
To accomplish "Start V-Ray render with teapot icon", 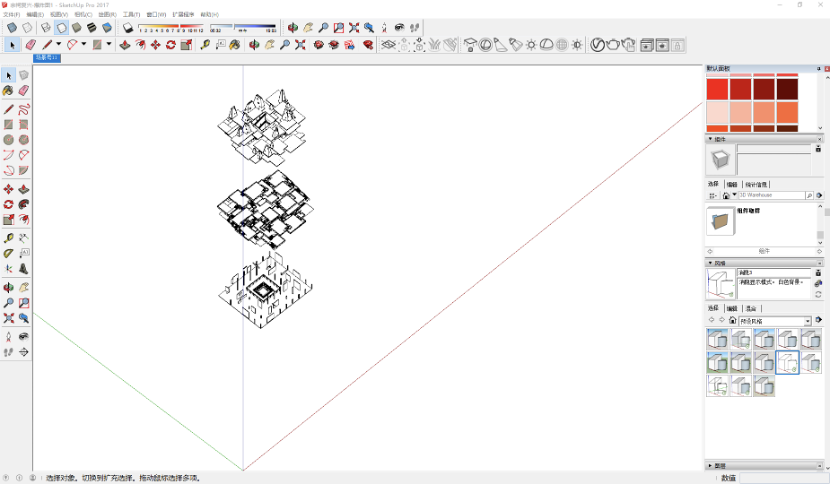I will click(x=612, y=45).
